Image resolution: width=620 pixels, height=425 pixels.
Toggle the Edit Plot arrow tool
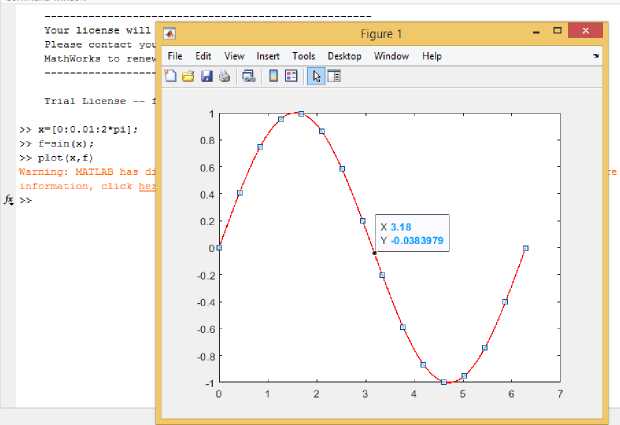pos(316,76)
